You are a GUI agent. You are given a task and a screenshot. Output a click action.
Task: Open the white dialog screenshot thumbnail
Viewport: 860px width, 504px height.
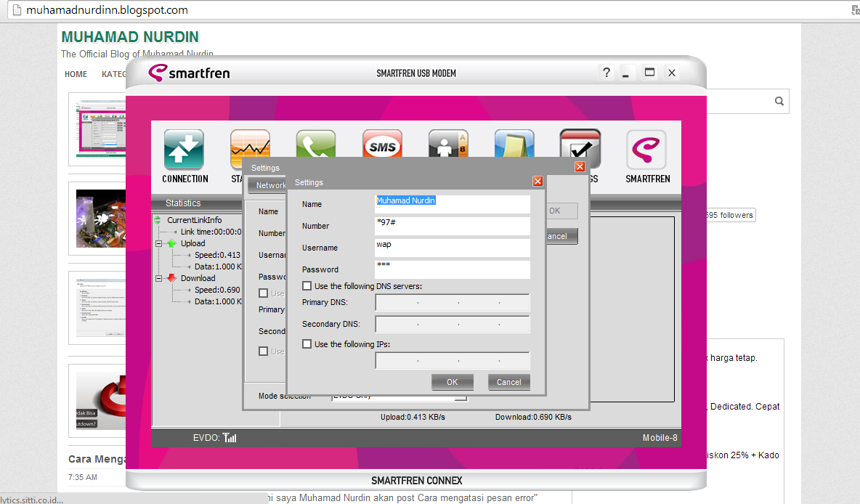[101, 308]
